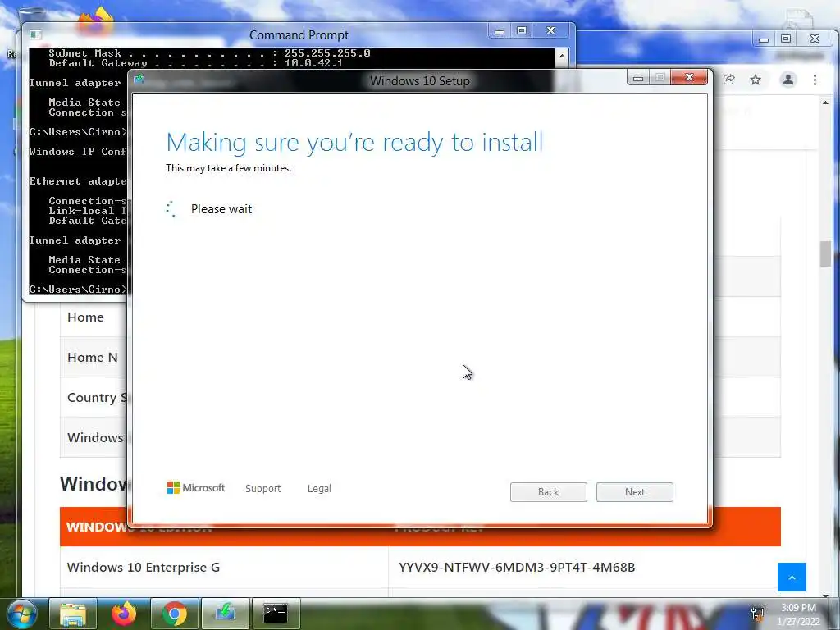The height and width of the screenshot is (630, 840).
Task: Open File Explorer from the taskbar
Action: pos(73,614)
